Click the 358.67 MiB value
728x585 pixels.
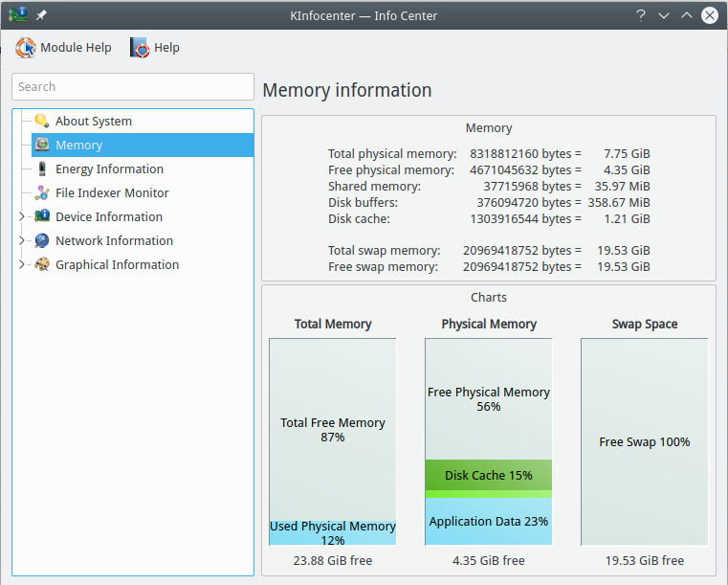coord(619,203)
